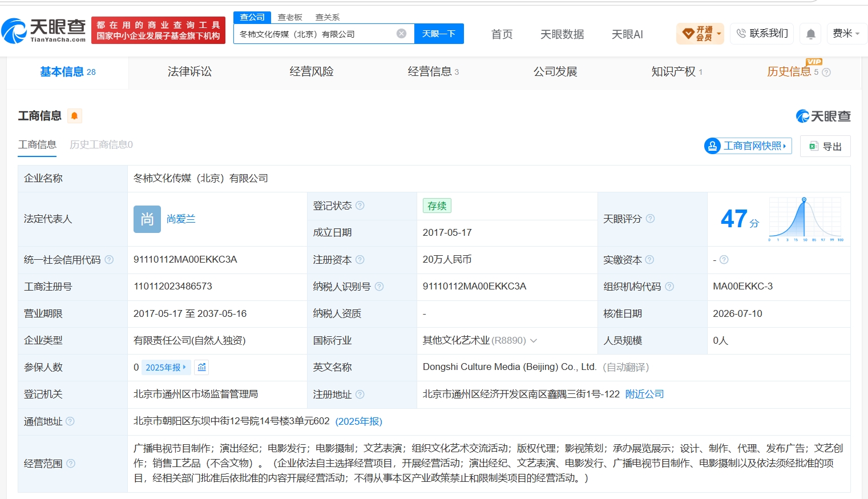Click 2026-07-10 approval date value
868x499 pixels.
point(738,314)
